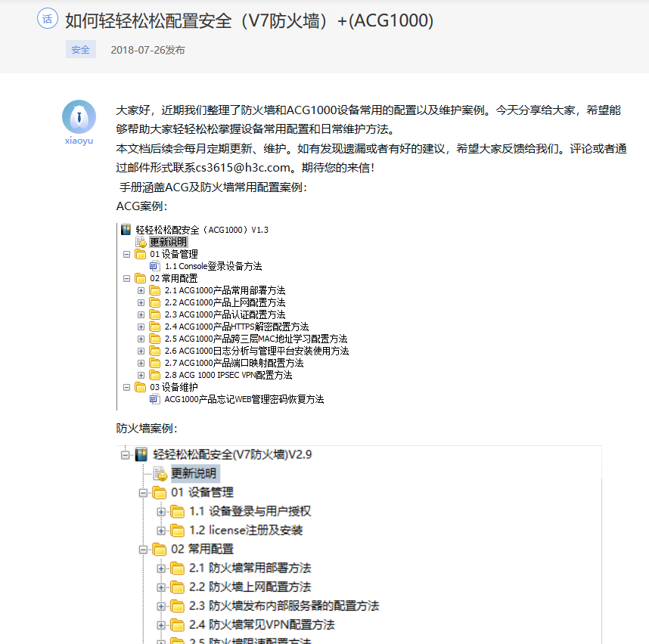Click Word icon for WEB管理密码恢复方法
The image size is (649, 644).
point(154,399)
